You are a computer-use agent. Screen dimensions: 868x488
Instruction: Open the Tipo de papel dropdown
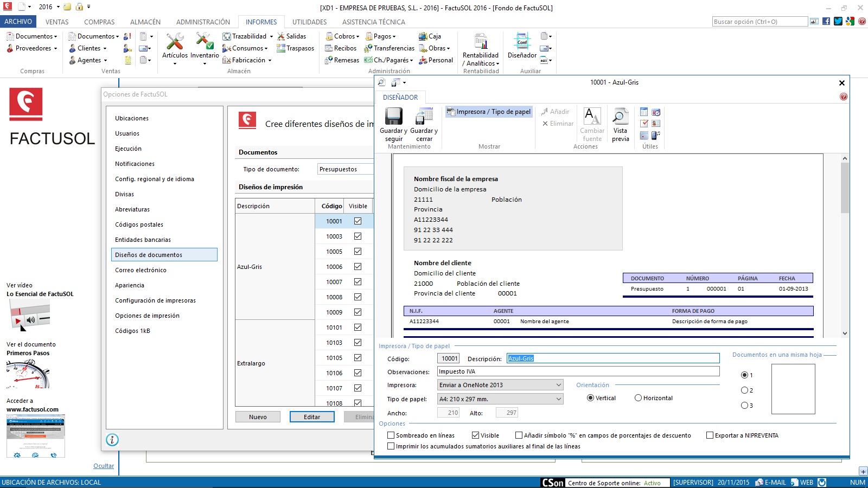point(500,399)
